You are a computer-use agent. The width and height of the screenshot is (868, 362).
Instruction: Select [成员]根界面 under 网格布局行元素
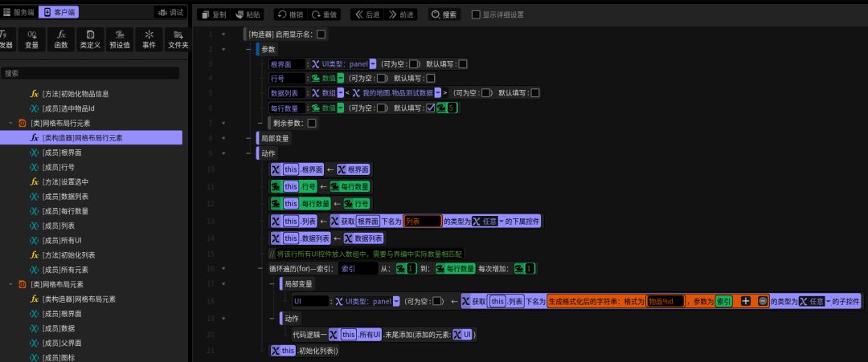click(62, 153)
